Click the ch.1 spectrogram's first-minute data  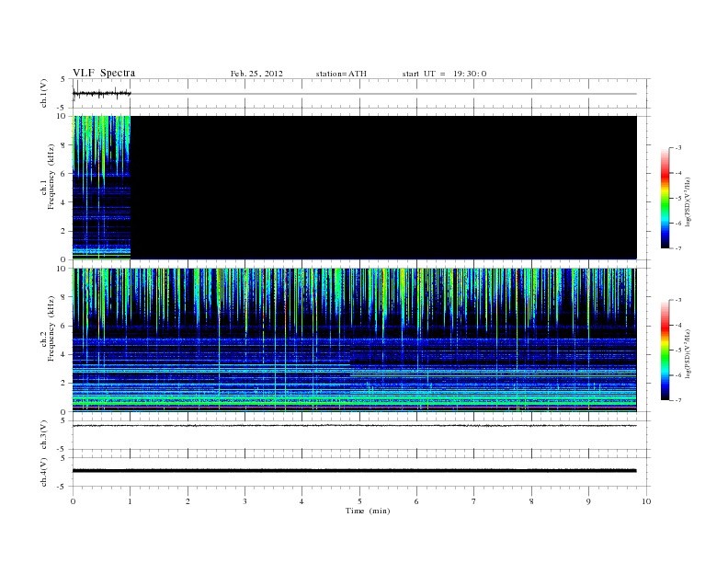coord(102,187)
